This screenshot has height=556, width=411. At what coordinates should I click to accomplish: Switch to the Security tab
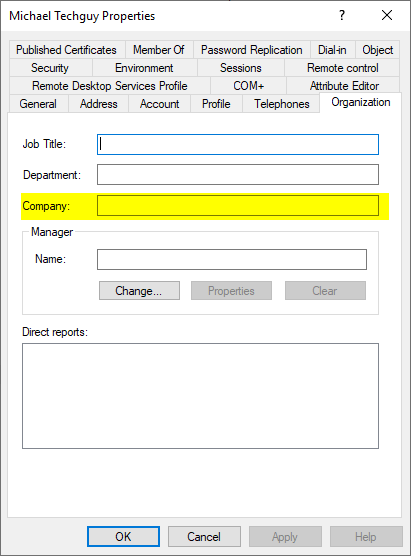tap(50, 68)
